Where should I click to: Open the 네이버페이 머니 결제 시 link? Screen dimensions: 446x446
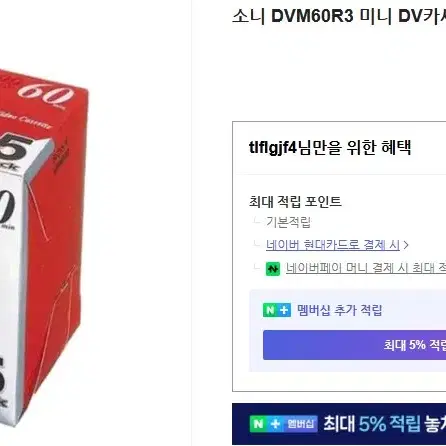366,268
